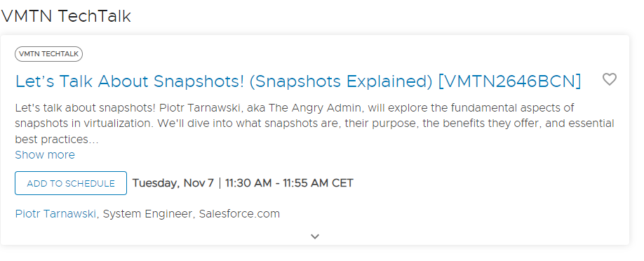Click the 11:30 AM - 11:55 AM CET time
Screen dimensions: 644x261
tap(289, 183)
